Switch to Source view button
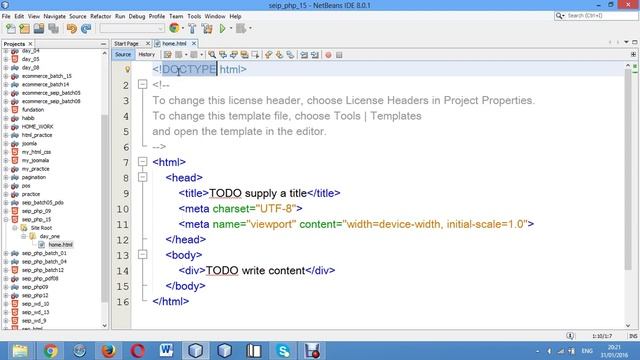The height and width of the screenshot is (360, 640). pyautogui.click(x=123, y=54)
